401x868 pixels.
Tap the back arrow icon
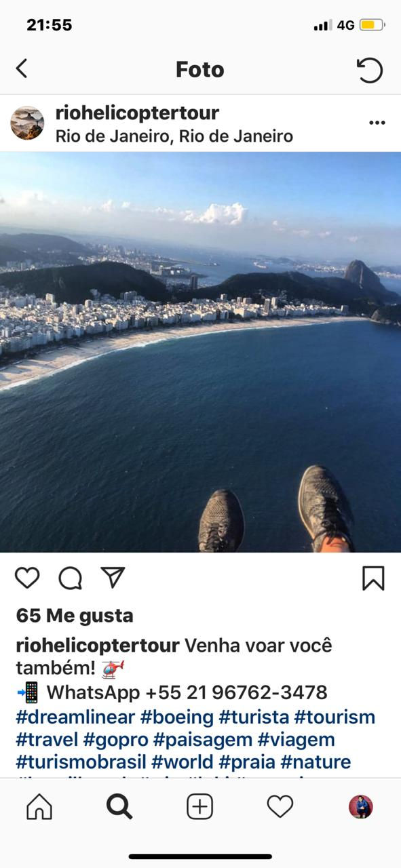[x=22, y=68]
